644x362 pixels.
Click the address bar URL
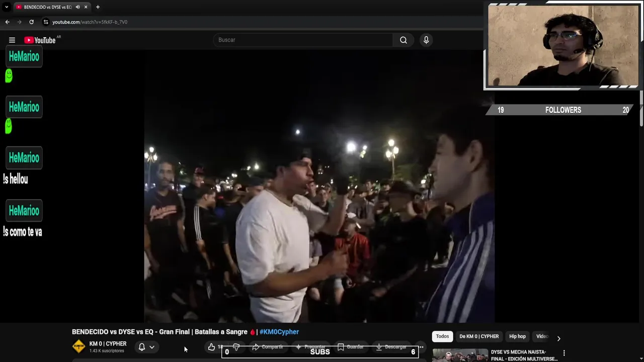pos(90,22)
